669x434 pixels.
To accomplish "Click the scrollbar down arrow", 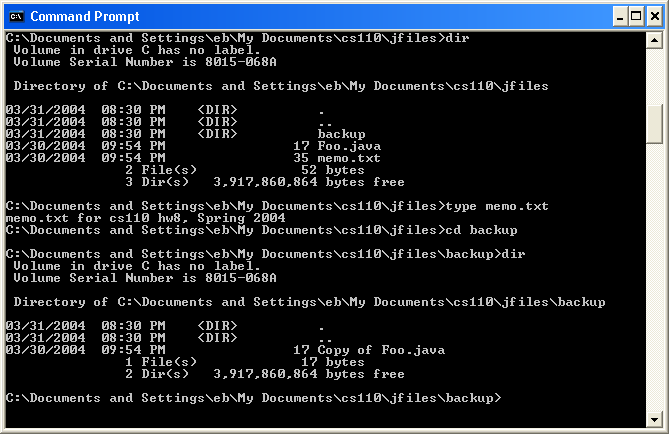I will [654, 419].
